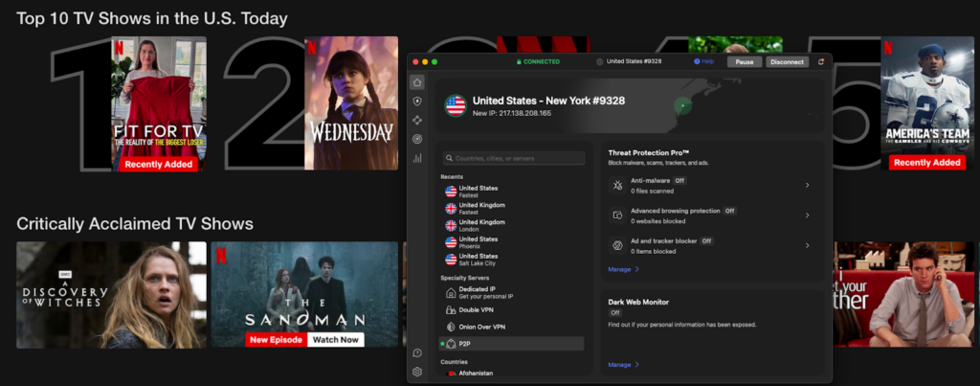The height and width of the screenshot is (386, 980).
Task: Click Recently Added badge on Fit for TV
Action: 160,164
